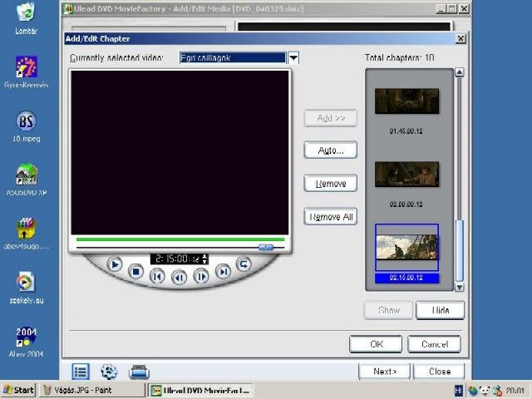The image size is (532, 399).
Task: Open the list view icon at bottom left
Action: tap(81, 372)
